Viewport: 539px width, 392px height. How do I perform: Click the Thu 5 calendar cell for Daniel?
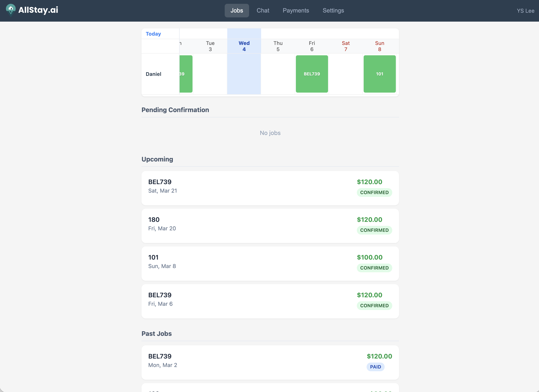click(x=278, y=74)
